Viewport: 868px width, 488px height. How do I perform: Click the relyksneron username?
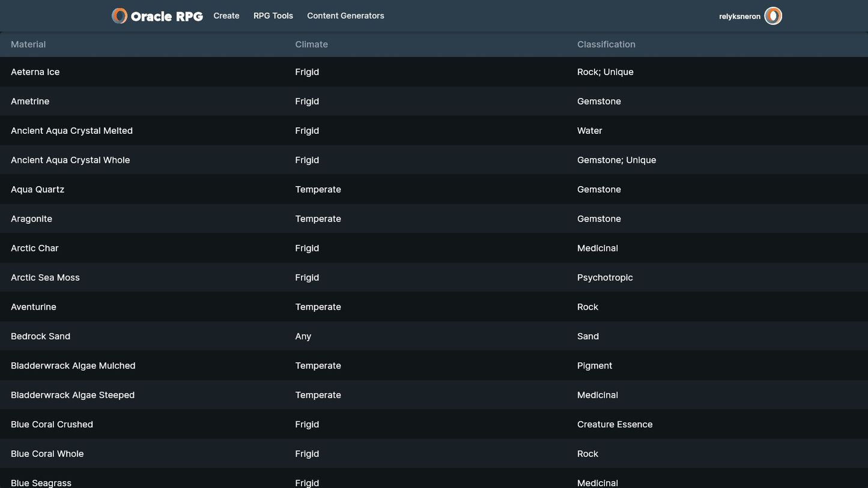click(x=739, y=17)
